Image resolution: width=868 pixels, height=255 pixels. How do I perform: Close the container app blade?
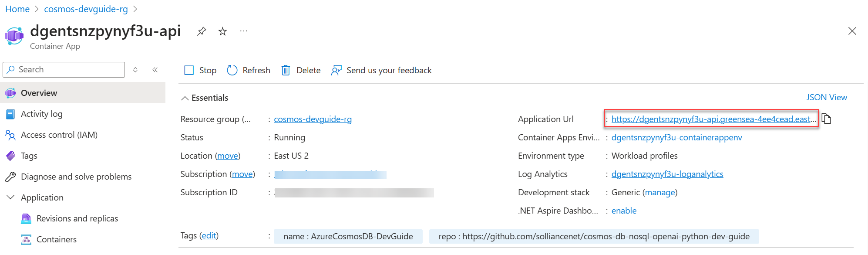pos(852,31)
